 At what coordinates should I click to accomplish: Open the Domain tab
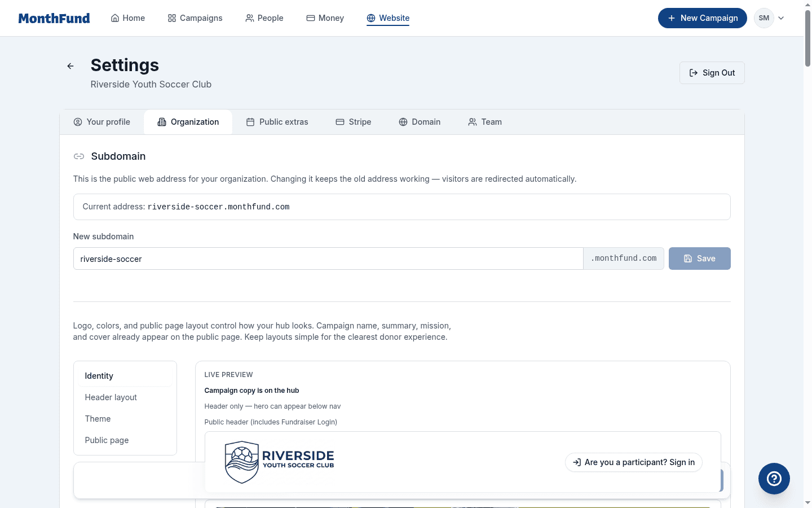coord(420,122)
